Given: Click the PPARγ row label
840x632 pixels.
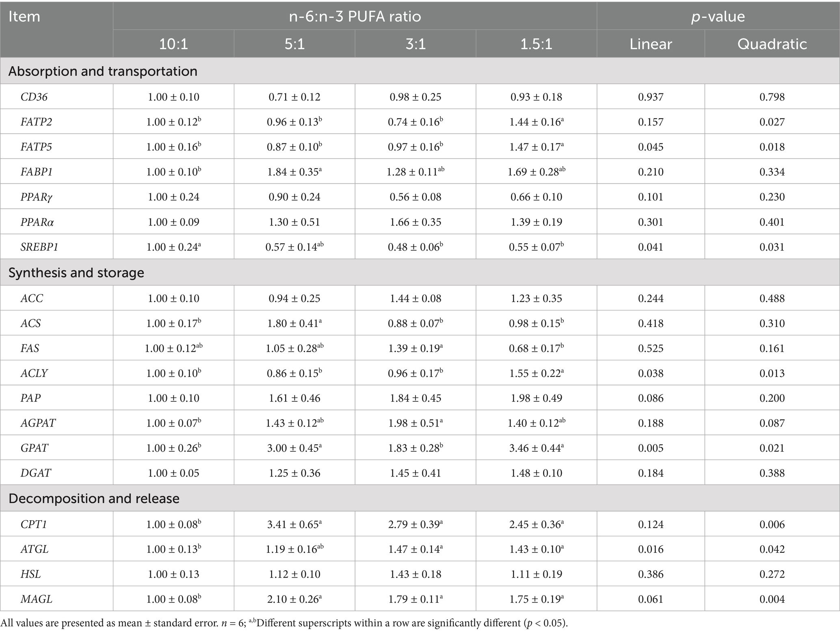Looking at the screenshot, I should click(37, 197).
